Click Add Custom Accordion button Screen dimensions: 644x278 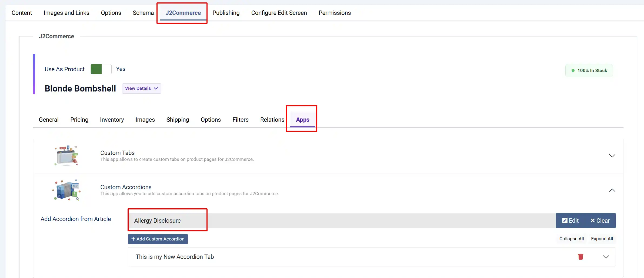coord(158,239)
